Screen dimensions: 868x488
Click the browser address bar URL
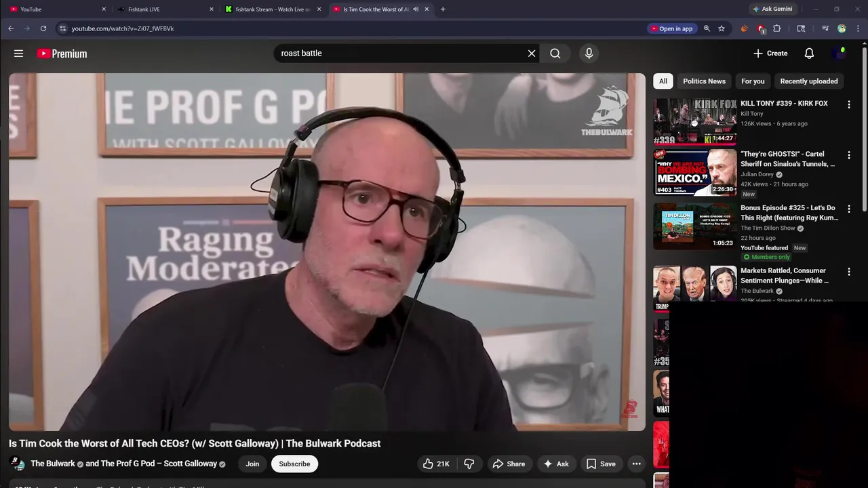click(123, 28)
